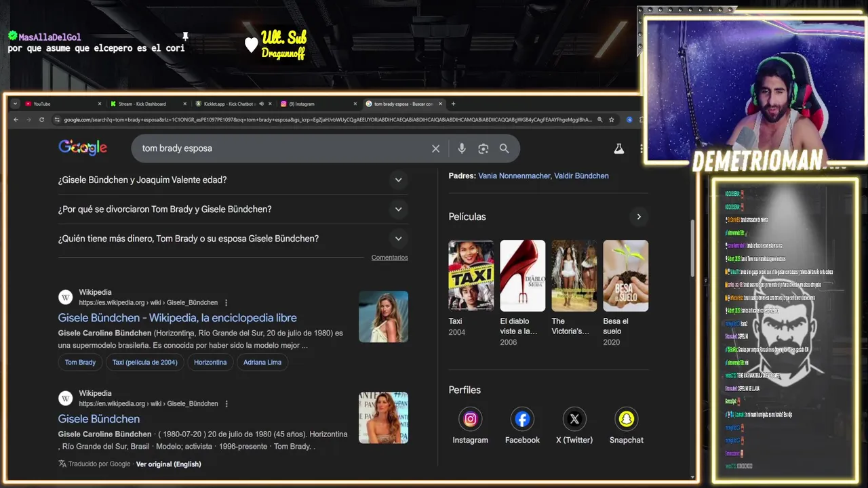868x488 pixels.
Task: Open the Spanish Wikipedia result thumbnail
Action: pyautogui.click(x=383, y=317)
